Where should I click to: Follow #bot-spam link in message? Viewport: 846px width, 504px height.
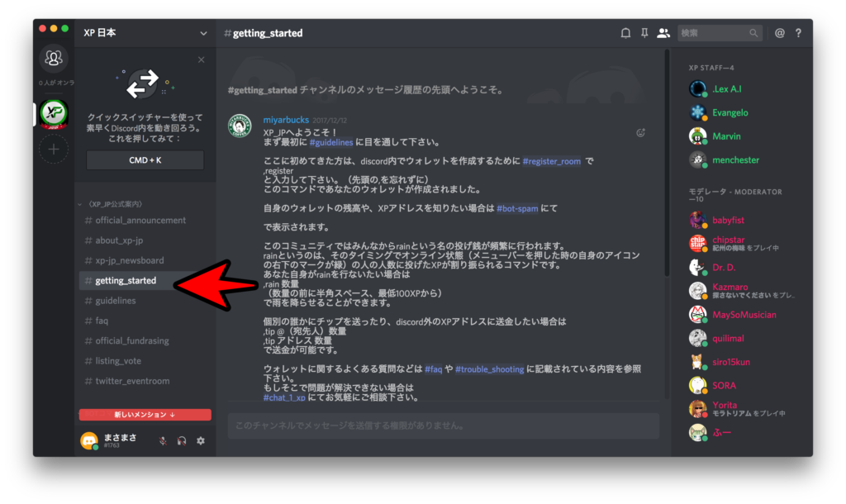tap(517, 208)
